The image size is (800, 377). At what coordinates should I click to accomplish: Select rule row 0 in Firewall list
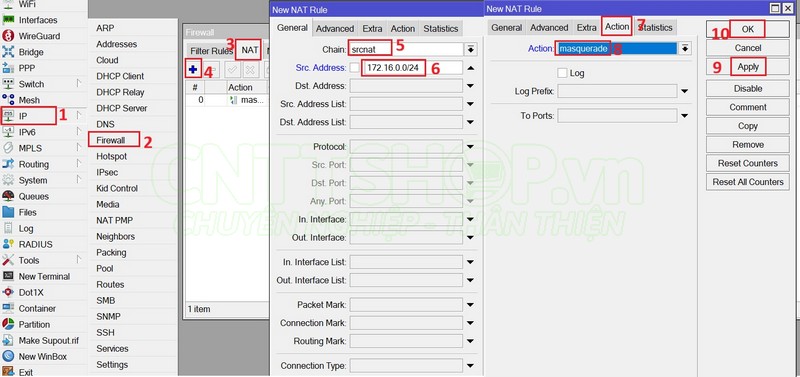[x=227, y=100]
